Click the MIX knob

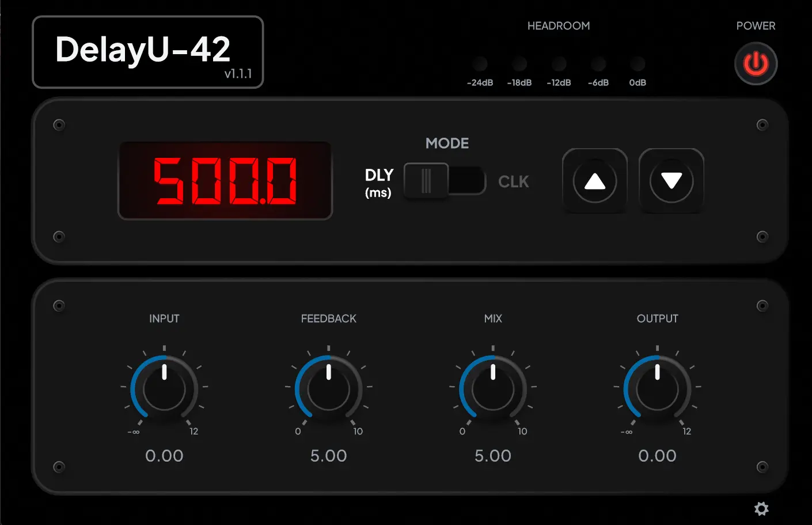[x=493, y=389]
